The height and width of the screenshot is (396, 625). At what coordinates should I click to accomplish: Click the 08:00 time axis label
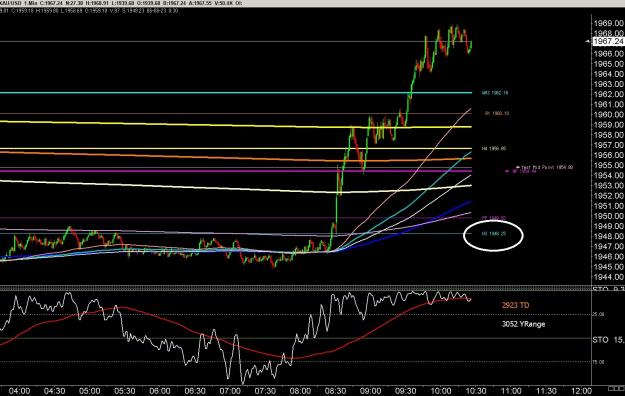point(300,391)
